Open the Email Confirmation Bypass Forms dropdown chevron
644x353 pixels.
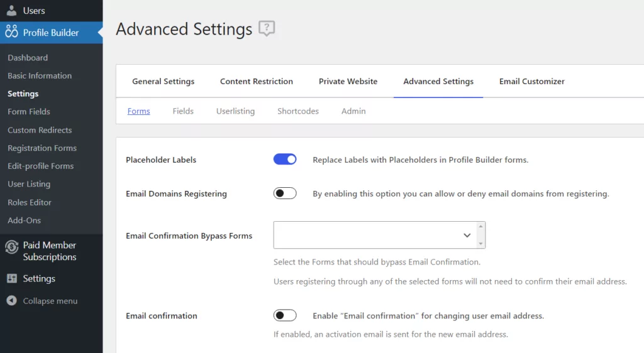pyautogui.click(x=467, y=236)
